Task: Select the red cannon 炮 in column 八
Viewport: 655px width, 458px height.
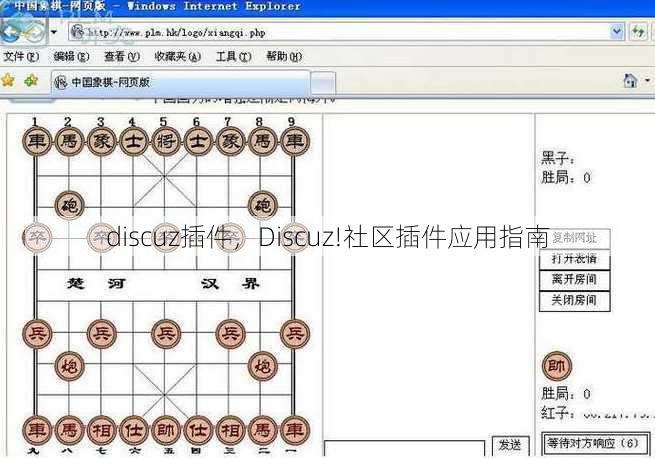Action: [x=69, y=366]
